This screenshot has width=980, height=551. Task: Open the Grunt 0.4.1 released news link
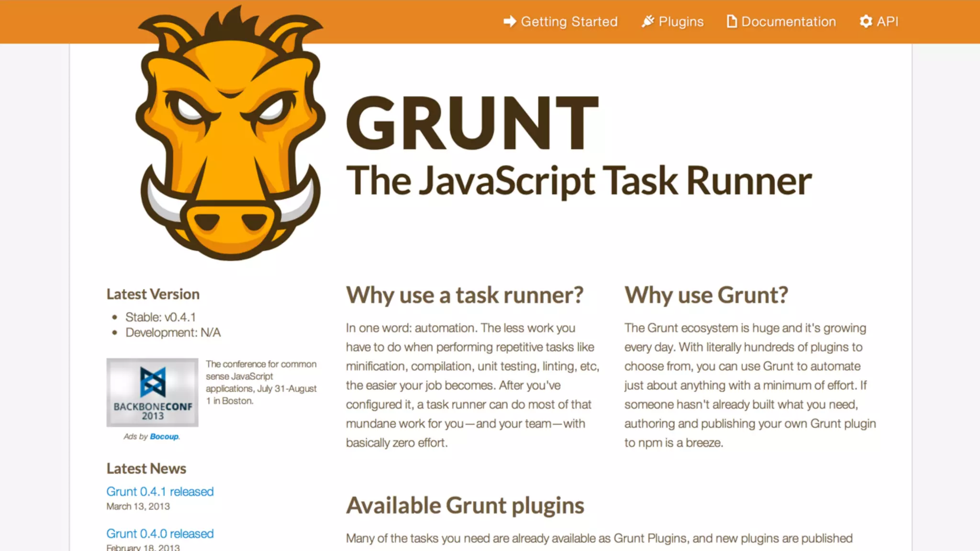(x=160, y=492)
